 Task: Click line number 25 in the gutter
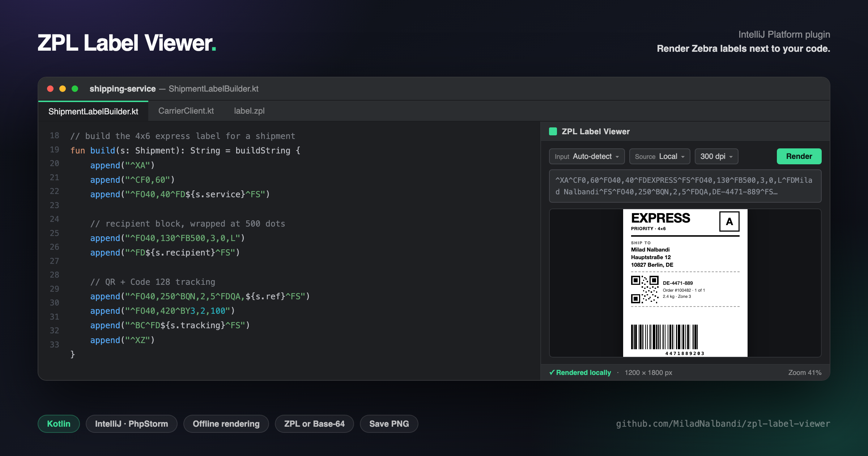[x=55, y=233]
